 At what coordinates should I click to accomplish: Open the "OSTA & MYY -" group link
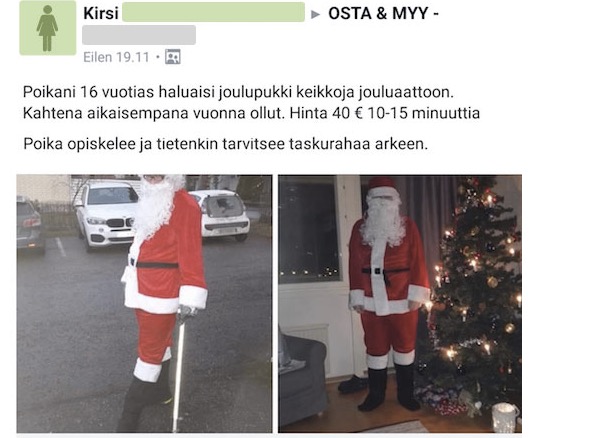point(383,13)
